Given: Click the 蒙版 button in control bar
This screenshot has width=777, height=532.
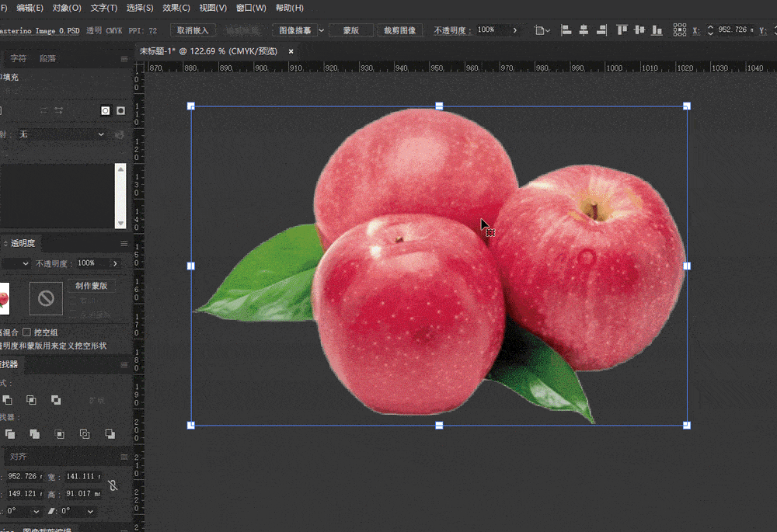Looking at the screenshot, I should [351, 30].
